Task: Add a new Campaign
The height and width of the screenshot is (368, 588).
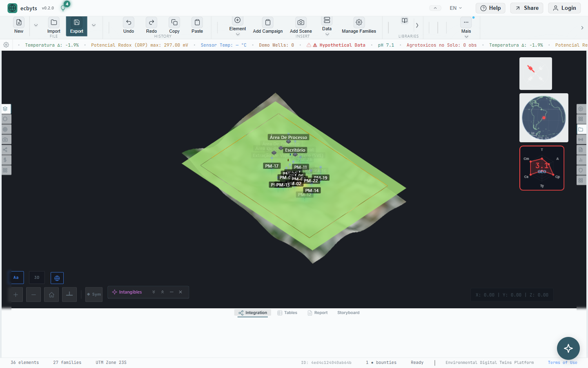Action: [x=268, y=25]
